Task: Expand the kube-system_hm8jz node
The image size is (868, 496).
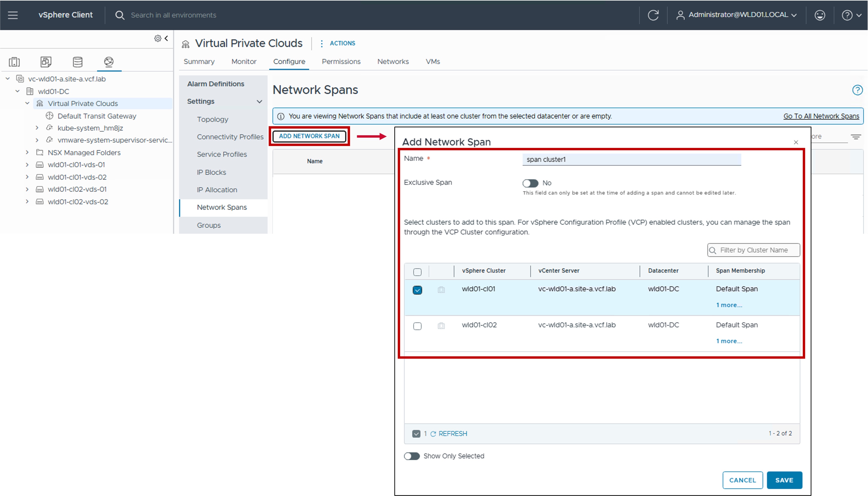Action: click(37, 128)
